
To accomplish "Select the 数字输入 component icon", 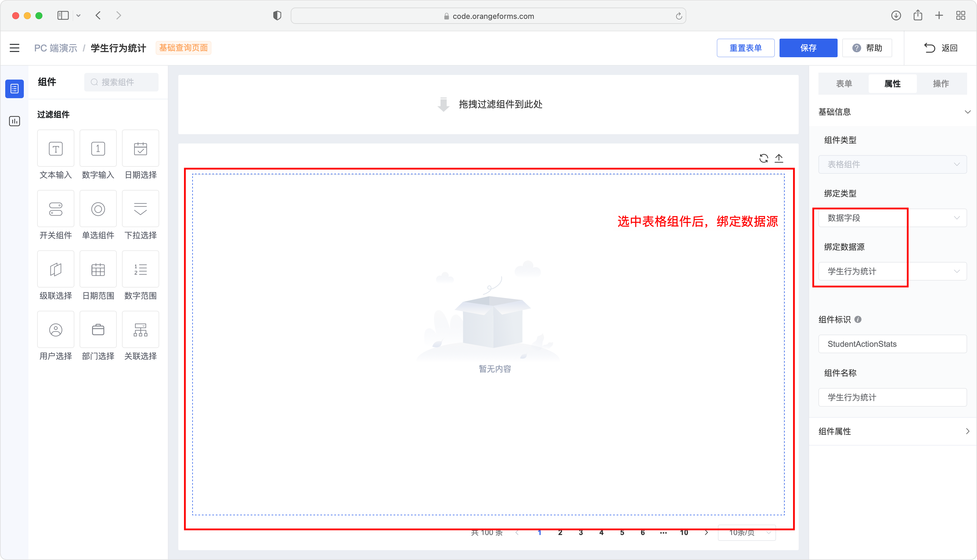I will click(x=98, y=148).
